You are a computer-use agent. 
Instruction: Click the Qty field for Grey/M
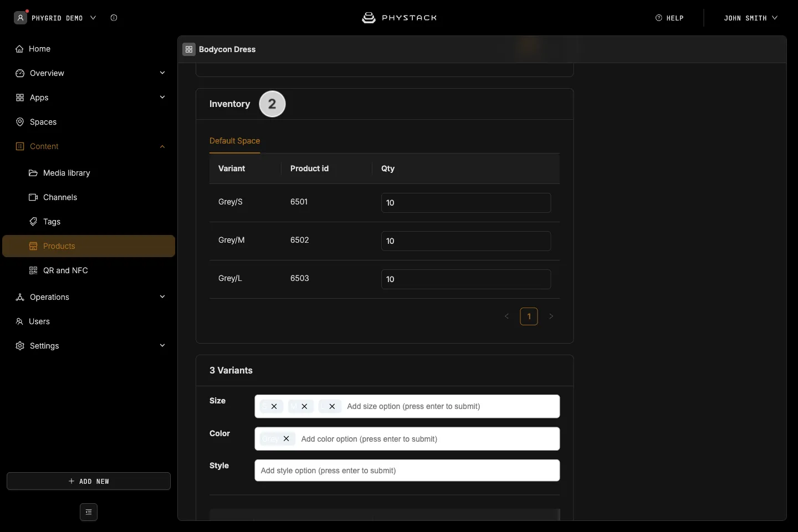click(466, 241)
